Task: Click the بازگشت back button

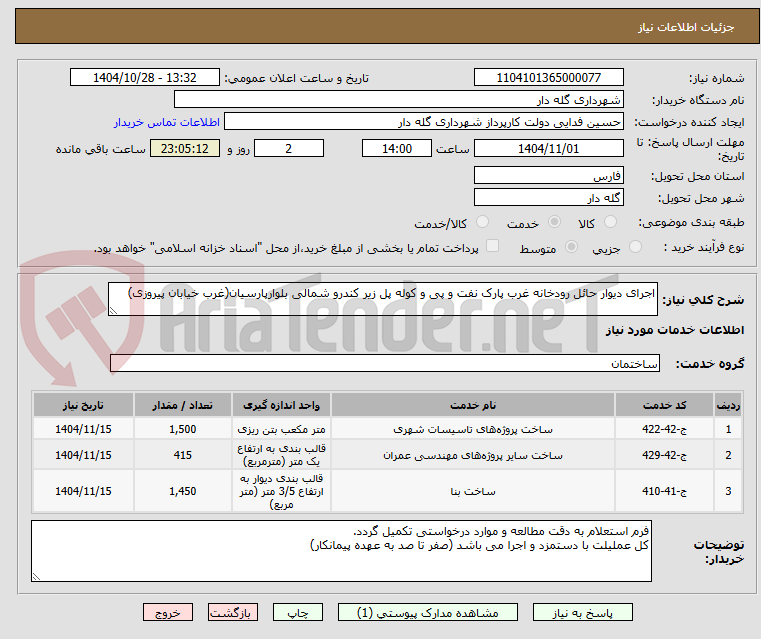Action: [x=232, y=612]
